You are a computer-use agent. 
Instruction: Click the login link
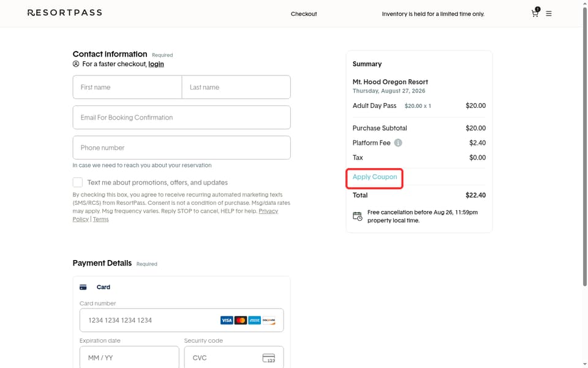156,64
